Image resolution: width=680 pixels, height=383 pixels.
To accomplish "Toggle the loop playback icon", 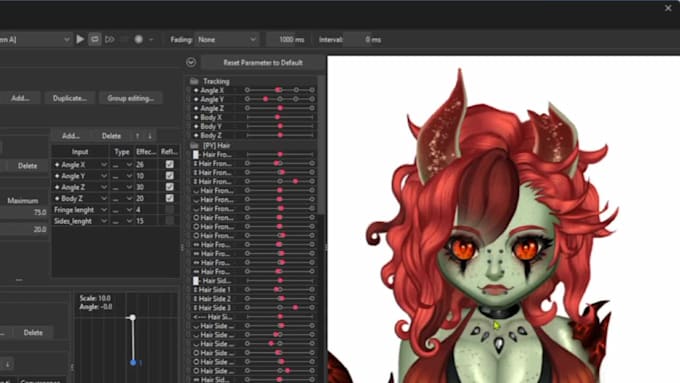I will tap(95, 39).
